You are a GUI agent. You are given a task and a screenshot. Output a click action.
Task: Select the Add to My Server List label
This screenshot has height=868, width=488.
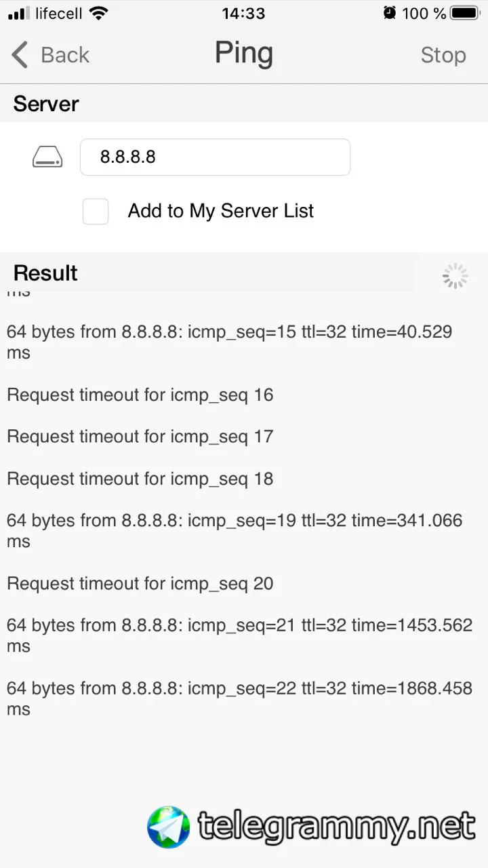click(x=221, y=211)
